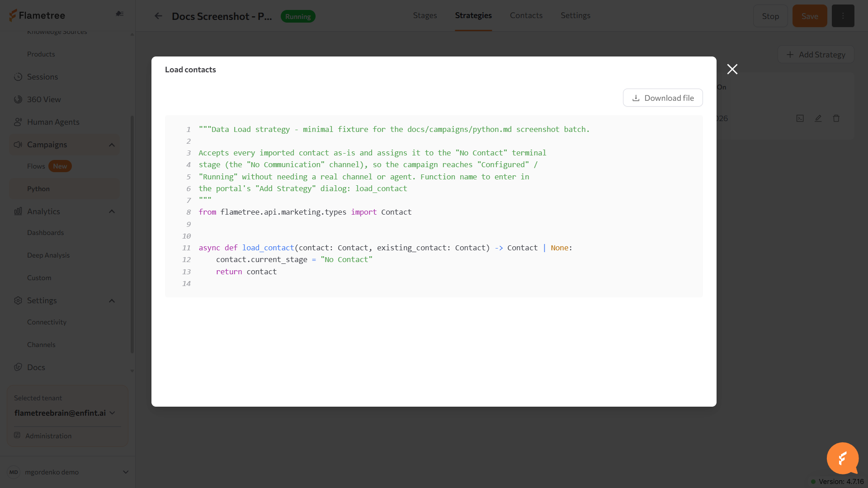Viewport: 868px width, 488px height.
Task: Open Deep Analysis in sidebar
Action: pos(48,255)
